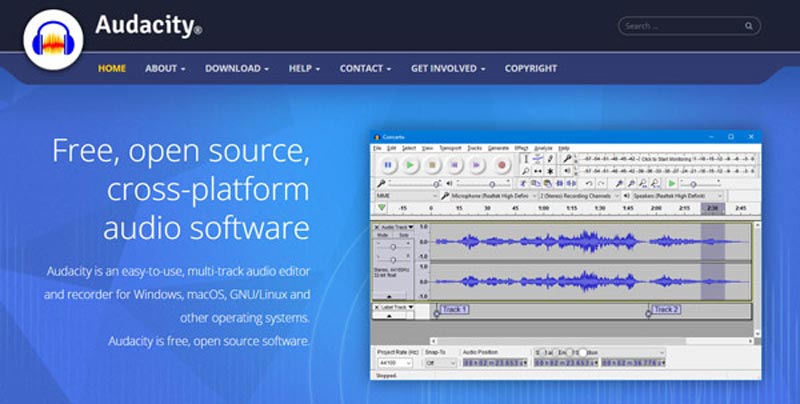Click the Fit Selection zoom icon

pyautogui.click(x=643, y=184)
